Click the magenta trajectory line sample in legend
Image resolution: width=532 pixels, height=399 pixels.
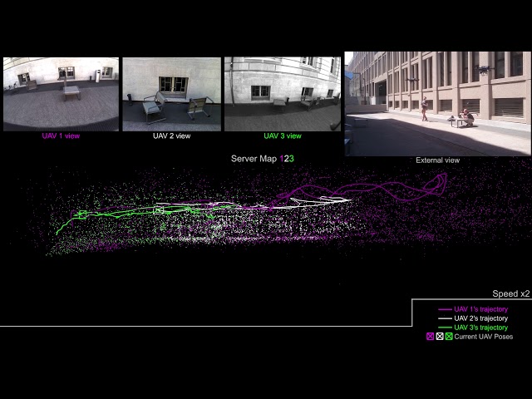[445, 309]
